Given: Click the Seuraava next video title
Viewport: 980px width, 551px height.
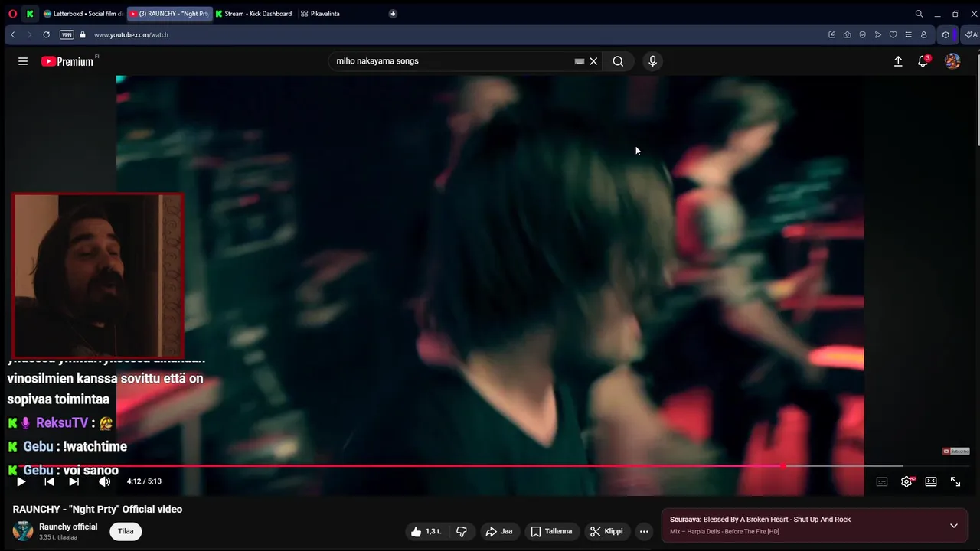Looking at the screenshot, I should coord(777,520).
